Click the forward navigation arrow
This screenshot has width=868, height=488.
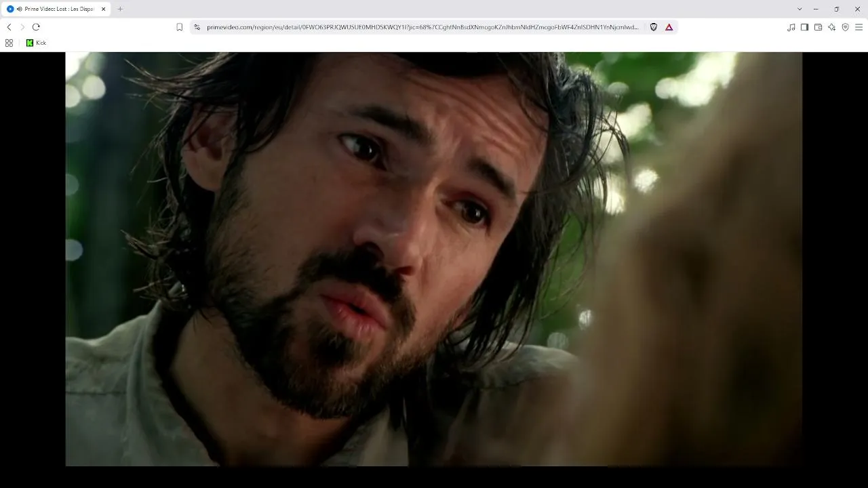pos(22,27)
